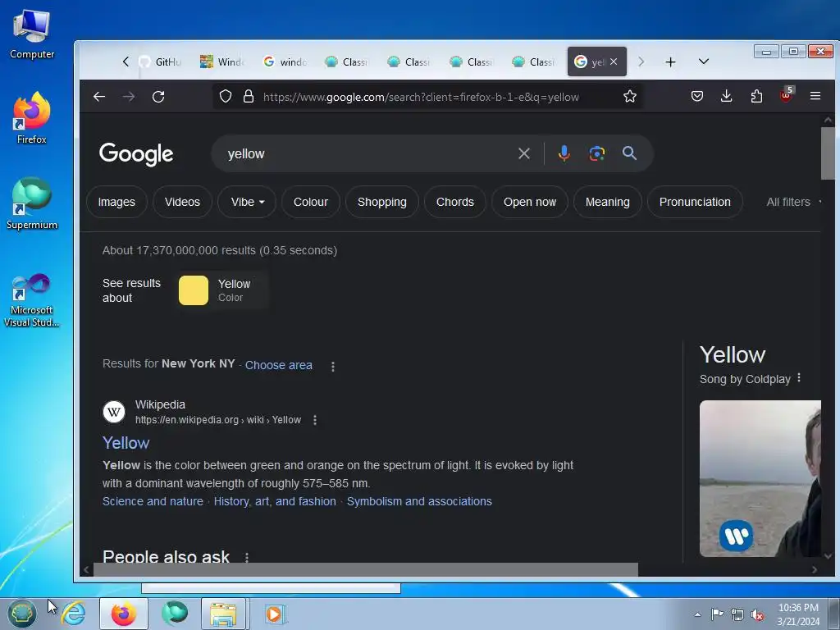Open Windows Explorer from the taskbar
Image resolution: width=840 pixels, height=630 pixels.
[x=223, y=614]
